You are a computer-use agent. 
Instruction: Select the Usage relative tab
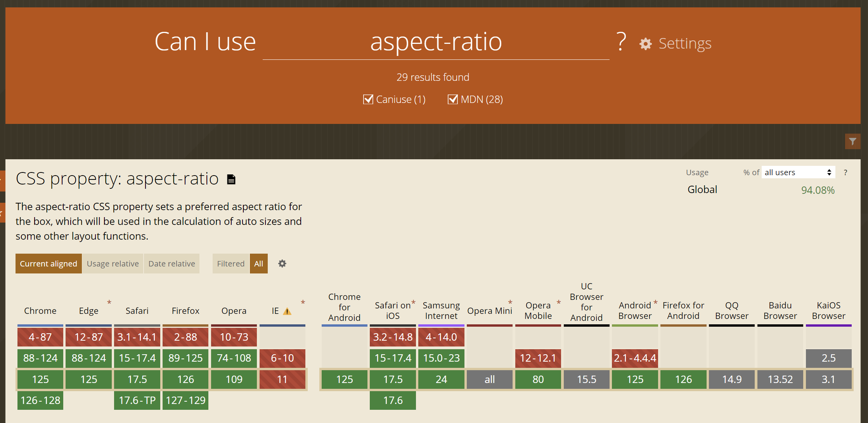(x=113, y=264)
